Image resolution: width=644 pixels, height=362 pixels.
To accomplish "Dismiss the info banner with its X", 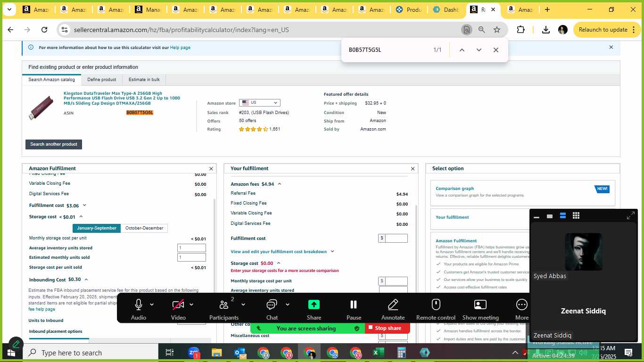I will pyautogui.click(x=611, y=47).
